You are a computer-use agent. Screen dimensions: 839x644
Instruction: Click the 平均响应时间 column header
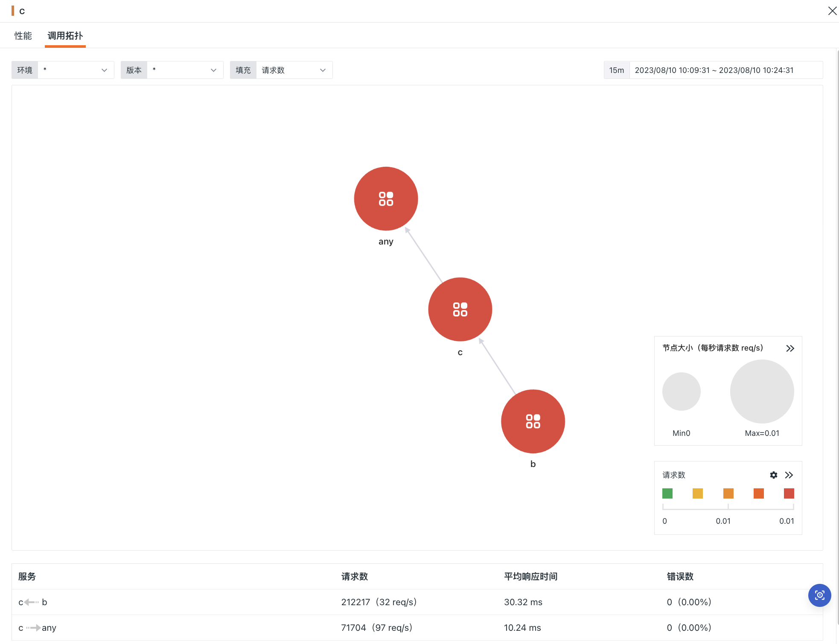click(530, 577)
